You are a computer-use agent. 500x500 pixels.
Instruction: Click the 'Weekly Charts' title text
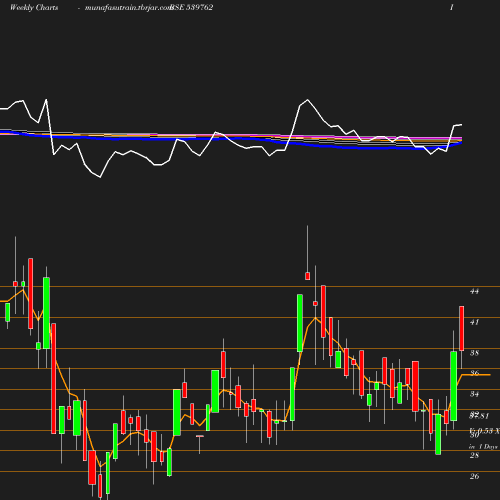34,8
